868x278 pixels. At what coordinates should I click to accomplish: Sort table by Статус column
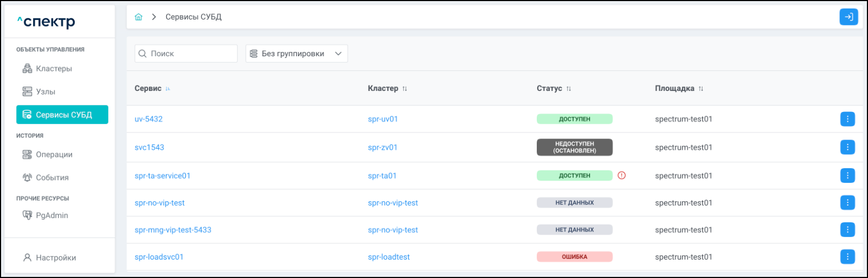tap(569, 89)
